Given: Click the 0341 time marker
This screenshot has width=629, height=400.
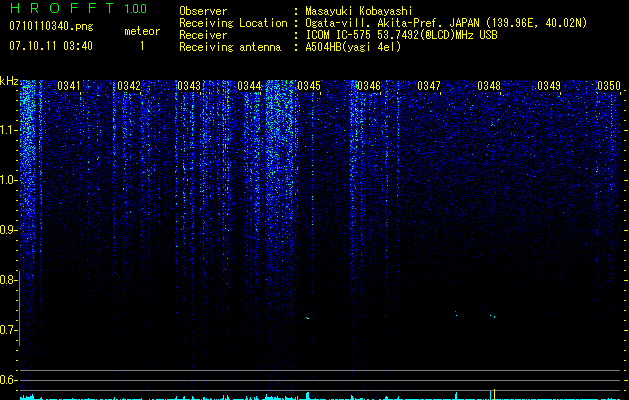Looking at the screenshot, I should pyautogui.click(x=69, y=86).
